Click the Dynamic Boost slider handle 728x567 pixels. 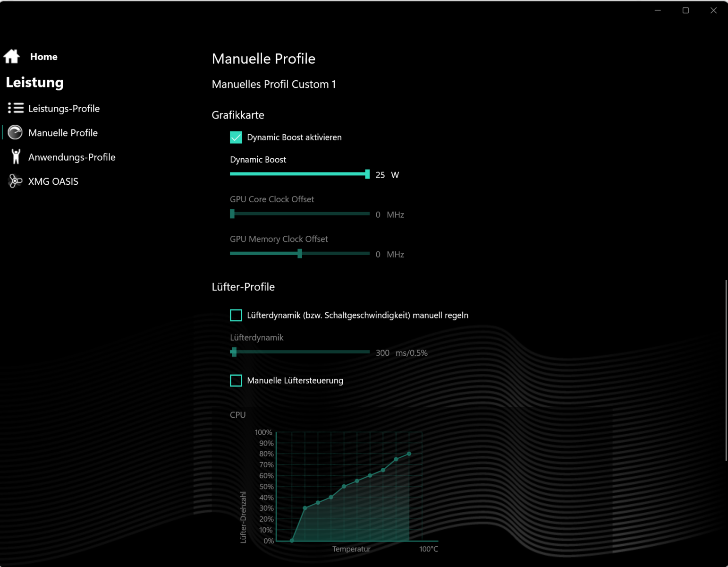(367, 174)
